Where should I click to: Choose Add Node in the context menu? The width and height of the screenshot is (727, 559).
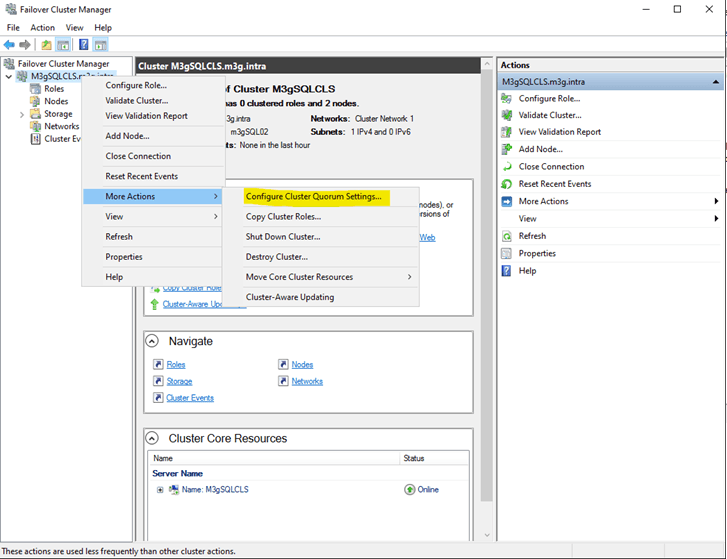coord(153,136)
